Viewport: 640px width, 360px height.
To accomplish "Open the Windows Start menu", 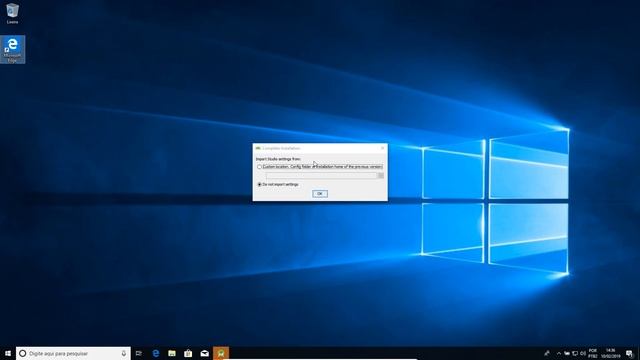I will click(x=8, y=353).
